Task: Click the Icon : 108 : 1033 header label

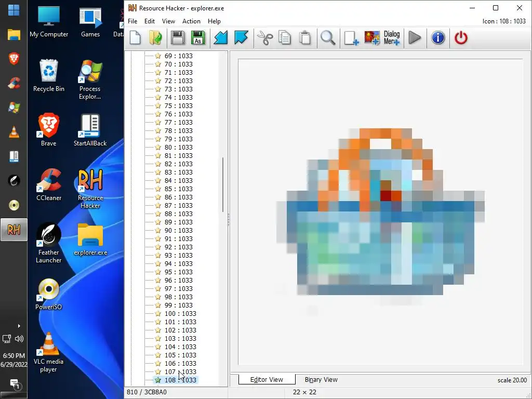Action: pyautogui.click(x=504, y=21)
